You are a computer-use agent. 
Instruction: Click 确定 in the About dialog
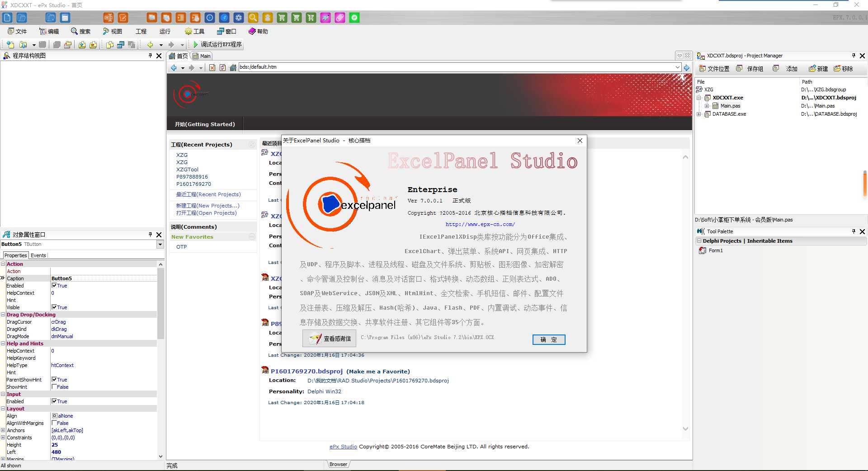click(x=549, y=339)
